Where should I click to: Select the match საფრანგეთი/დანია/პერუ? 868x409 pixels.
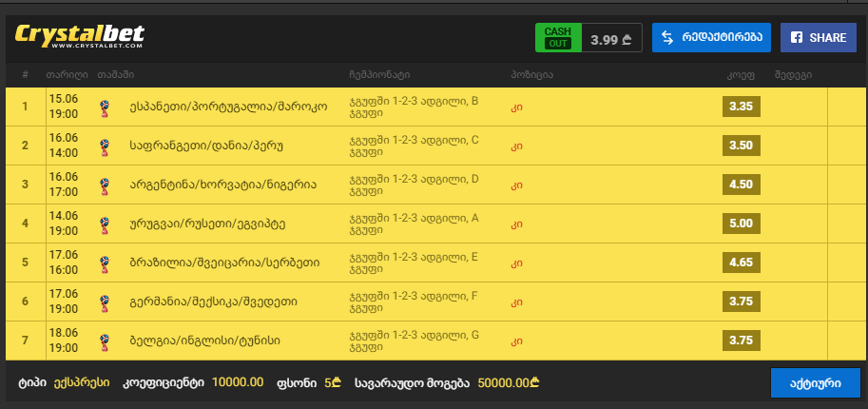[206, 146]
